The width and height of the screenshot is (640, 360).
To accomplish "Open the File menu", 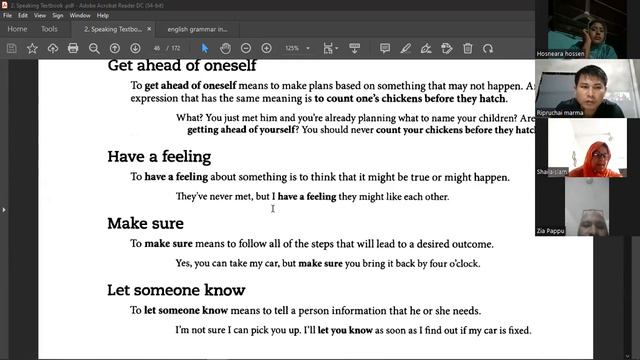I will 7,16.
